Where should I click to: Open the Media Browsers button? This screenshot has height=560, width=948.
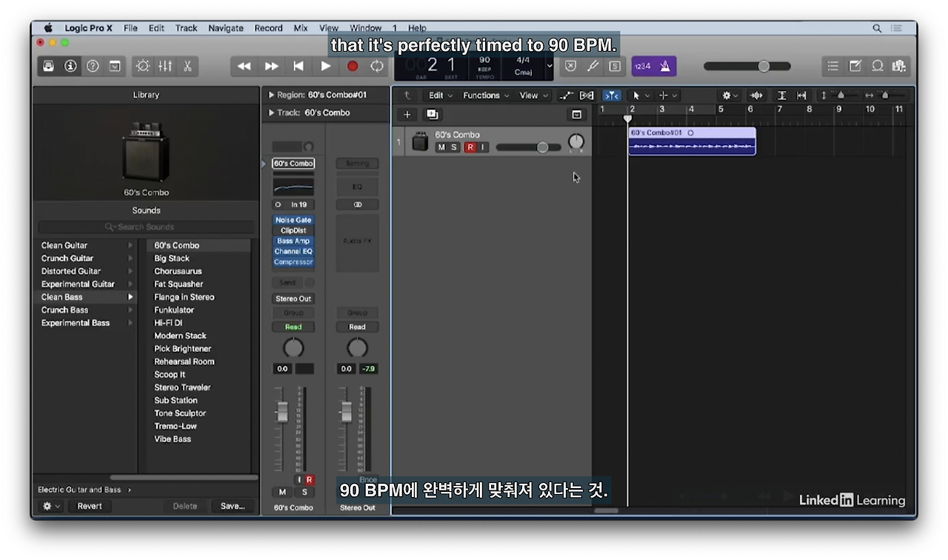[x=899, y=66]
